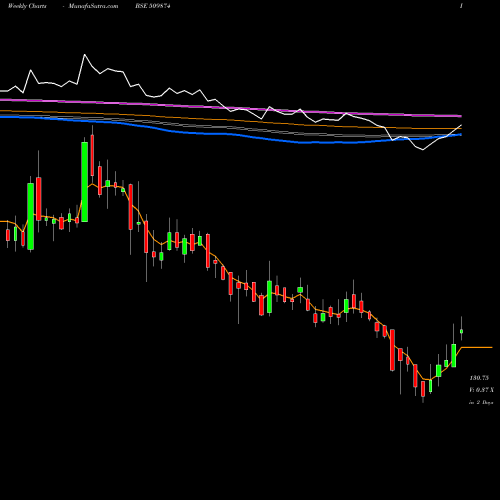This screenshot has width=500, height=500.
Task: Click the "BSE 509874" symbol text
Action: [x=153, y=6]
